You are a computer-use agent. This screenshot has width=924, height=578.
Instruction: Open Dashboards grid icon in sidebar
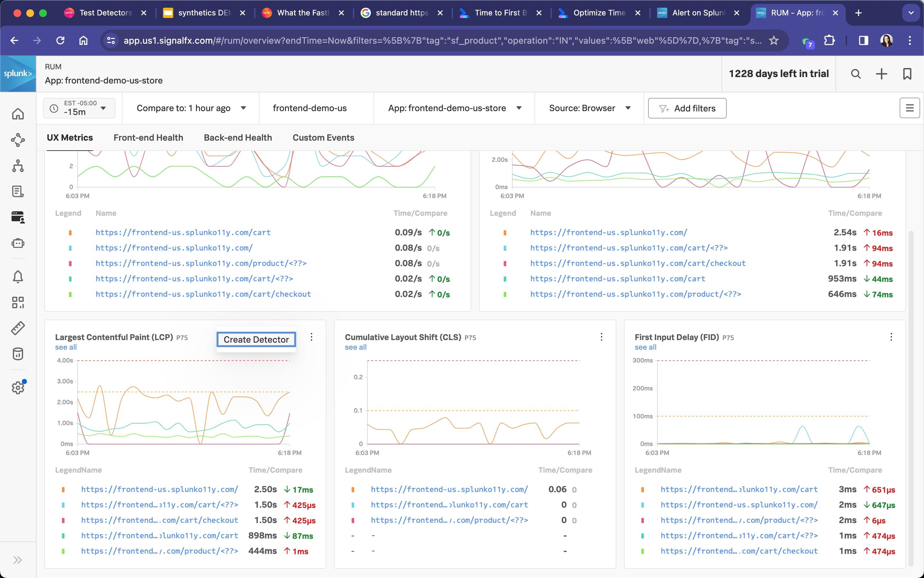coord(18,302)
